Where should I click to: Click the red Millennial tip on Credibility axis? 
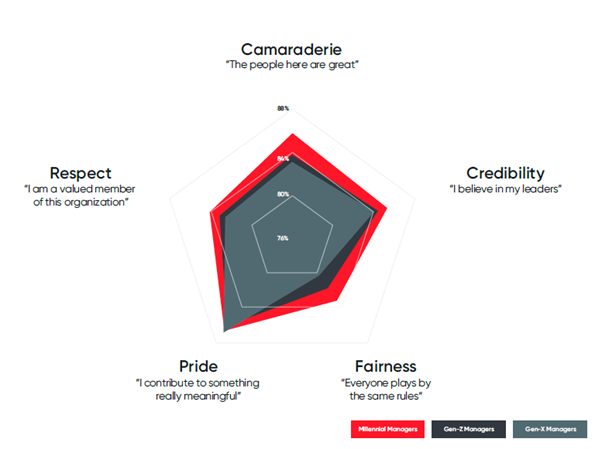coord(385,209)
